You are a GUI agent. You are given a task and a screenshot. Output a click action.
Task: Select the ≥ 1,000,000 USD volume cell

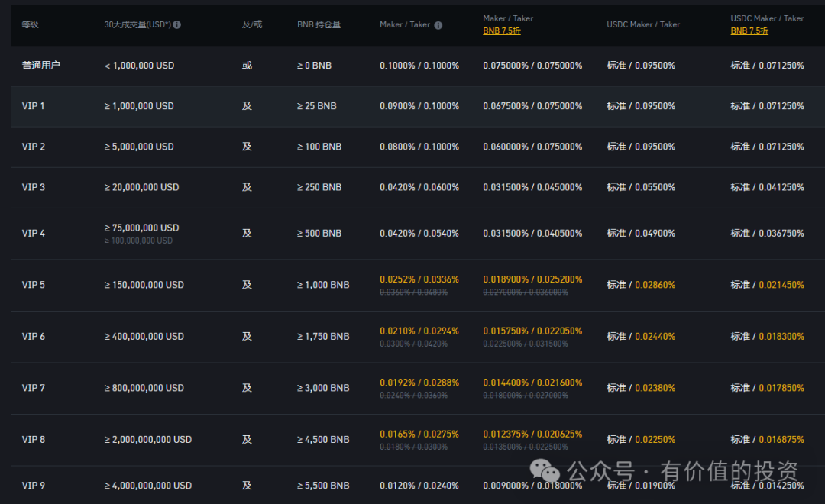[x=139, y=106]
